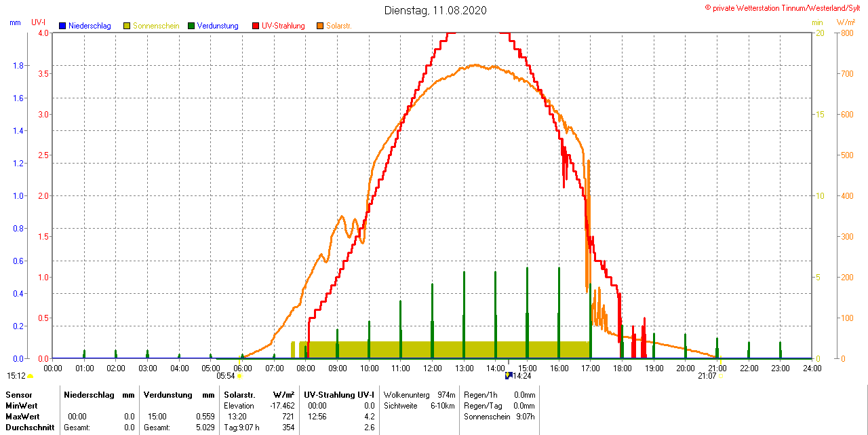Screen dimensions: 868x435
Task: Click the 12:00 label on the time axis
Action: tap(433, 368)
